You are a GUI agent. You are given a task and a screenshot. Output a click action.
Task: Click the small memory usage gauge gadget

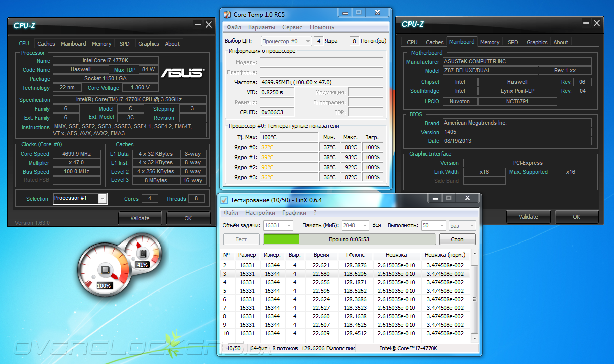(x=143, y=254)
